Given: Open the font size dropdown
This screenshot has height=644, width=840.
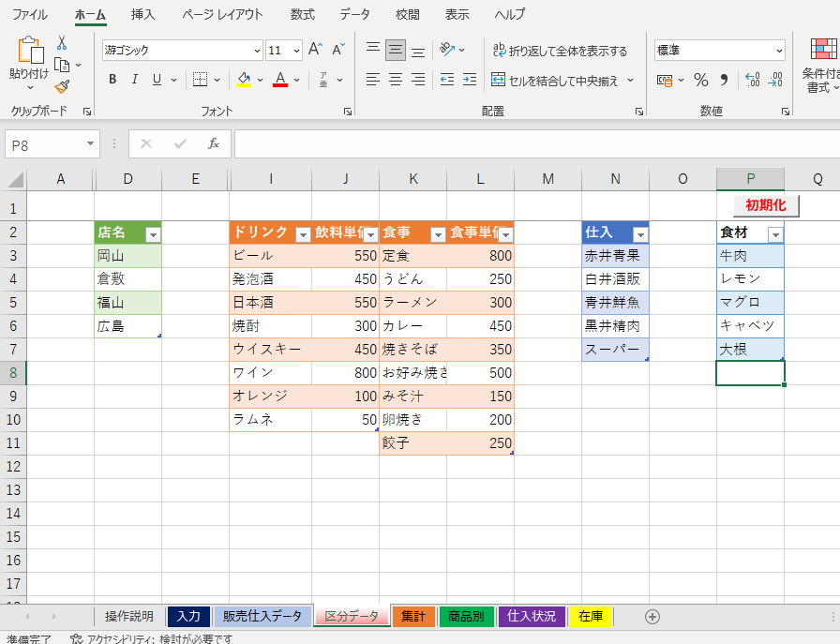Looking at the screenshot, I should click(x=296, y=51).
